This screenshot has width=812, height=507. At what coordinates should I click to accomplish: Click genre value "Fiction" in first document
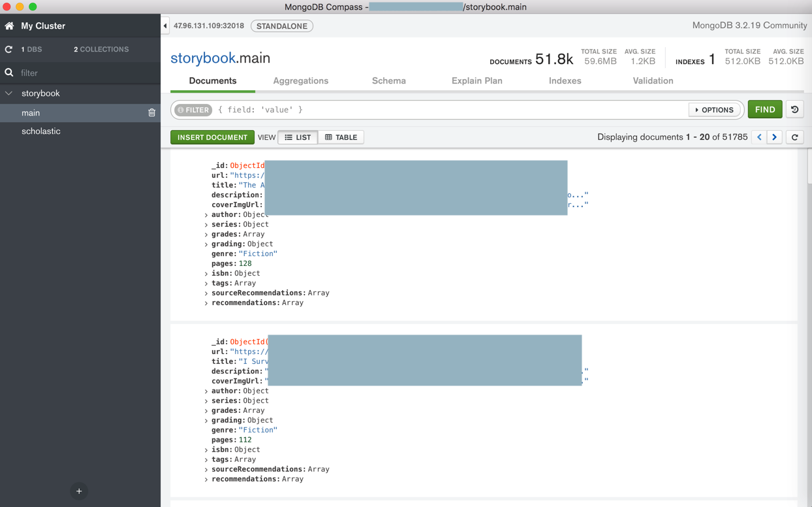[258, 254]
